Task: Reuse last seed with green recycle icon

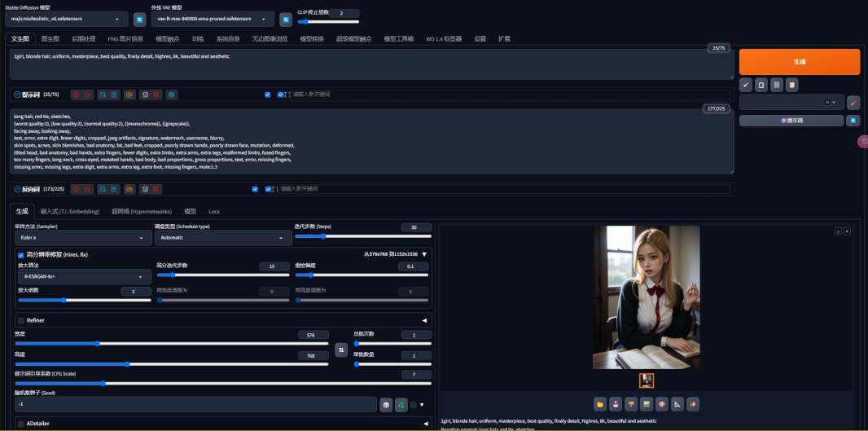Action: 401,404
